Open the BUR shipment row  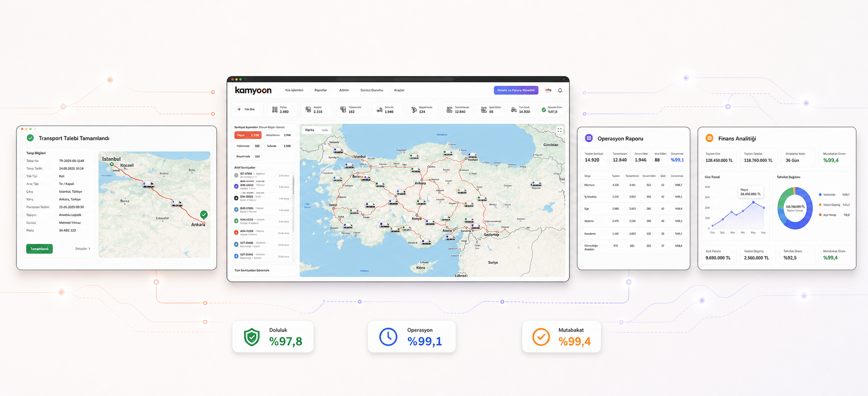pyautogui.click(x=262, y=209)
